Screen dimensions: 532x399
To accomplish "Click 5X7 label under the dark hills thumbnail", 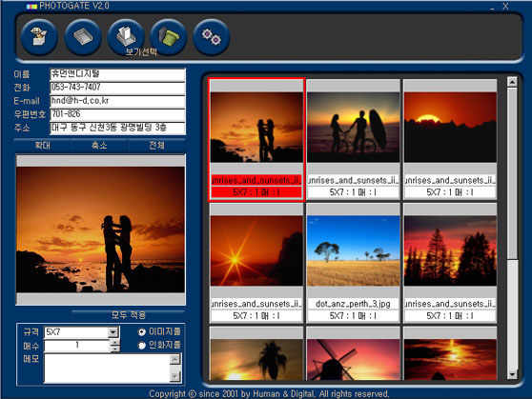I will (x=450, y=192).
